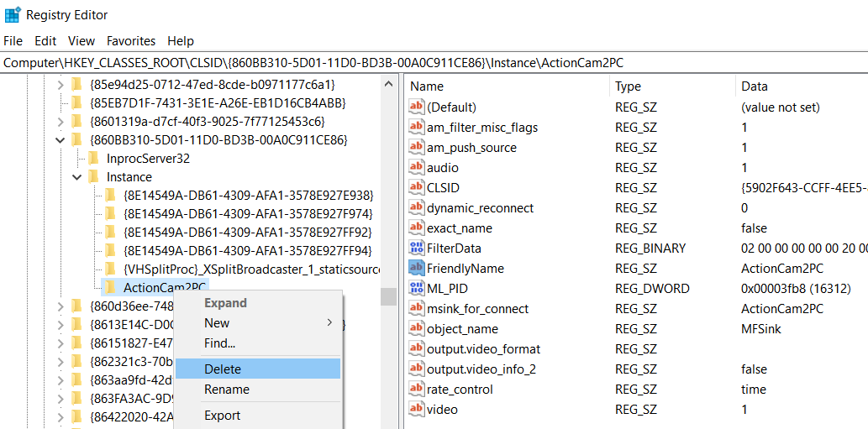Click the (Default) string value icon
The image size is (868, 429).
coord(416,107)
